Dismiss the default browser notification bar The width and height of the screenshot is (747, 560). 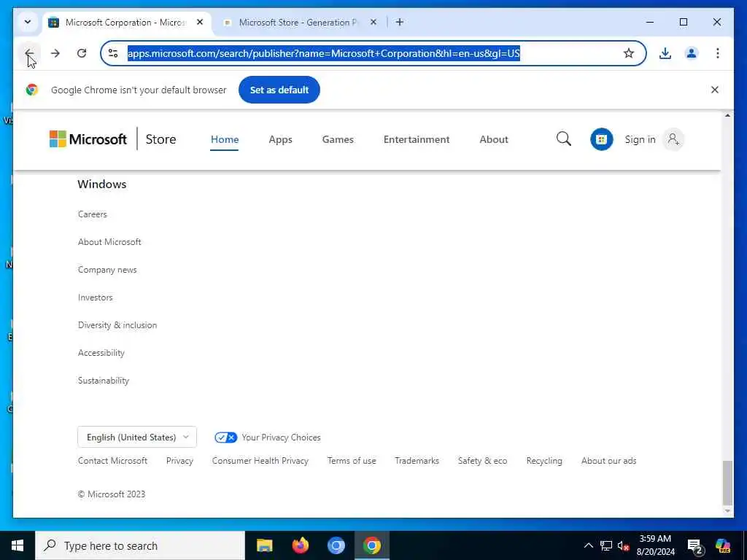click(715, 90)
